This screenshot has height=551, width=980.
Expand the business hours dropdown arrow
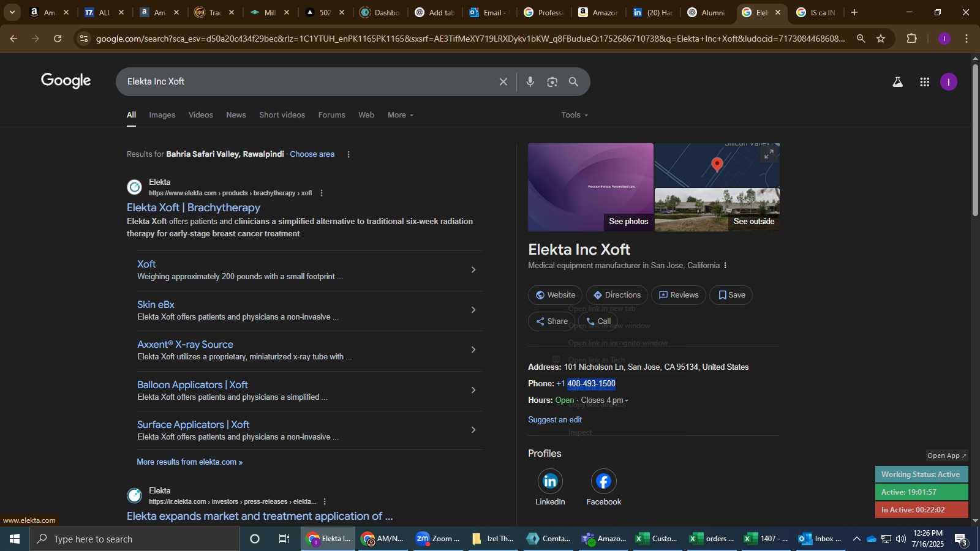[627, 400]
